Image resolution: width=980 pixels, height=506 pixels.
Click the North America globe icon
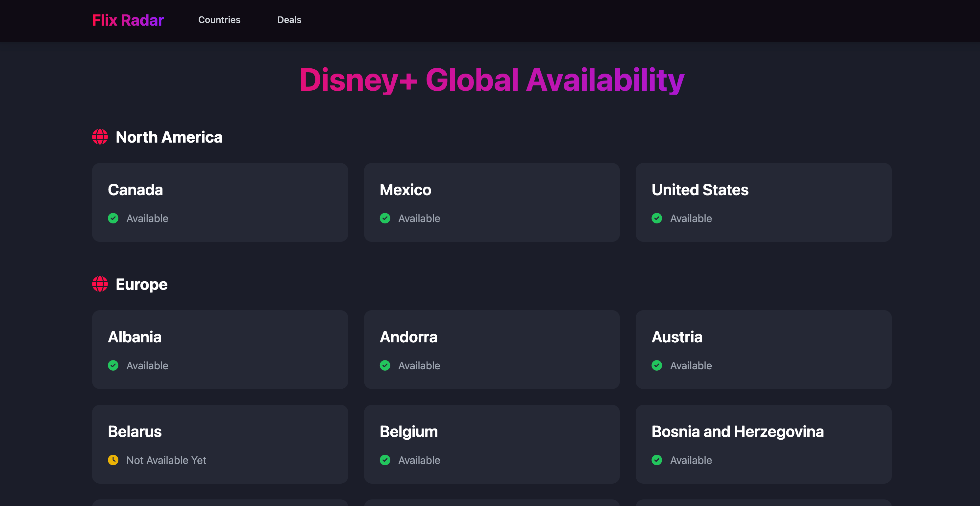(x=100, y=137)
